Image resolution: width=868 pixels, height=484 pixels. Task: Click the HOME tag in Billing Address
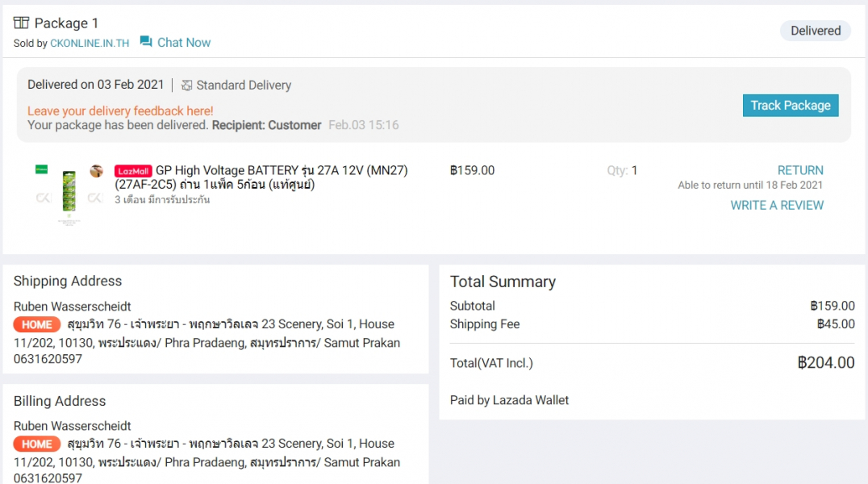click(37, 444)
